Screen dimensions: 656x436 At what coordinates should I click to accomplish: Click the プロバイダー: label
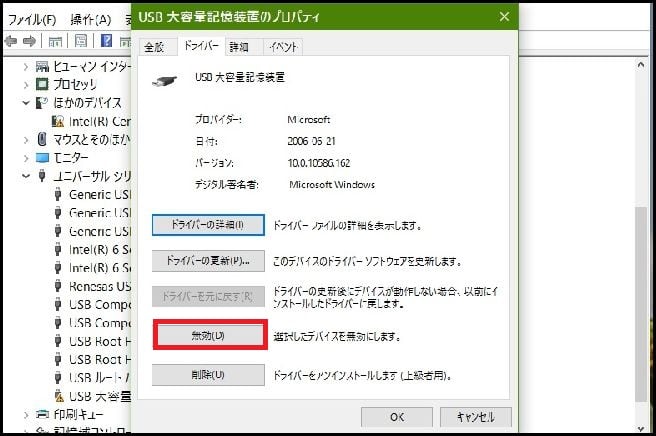218,120
